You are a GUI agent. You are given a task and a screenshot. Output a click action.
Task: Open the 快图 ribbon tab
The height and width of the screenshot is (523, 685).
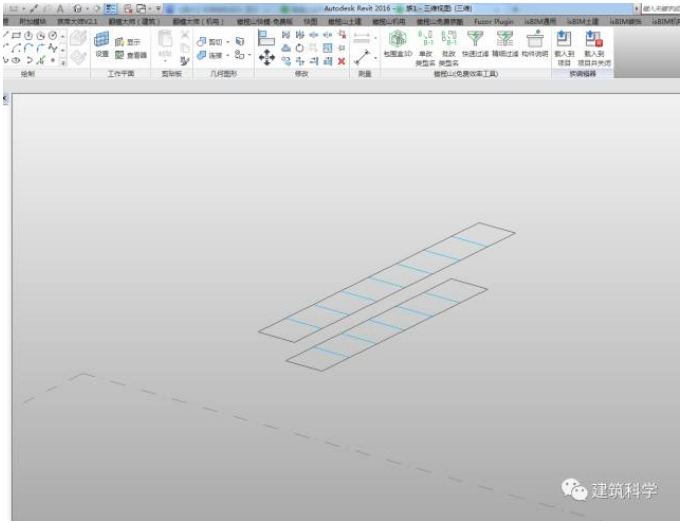pyautogui.click(x=311, y=21)
